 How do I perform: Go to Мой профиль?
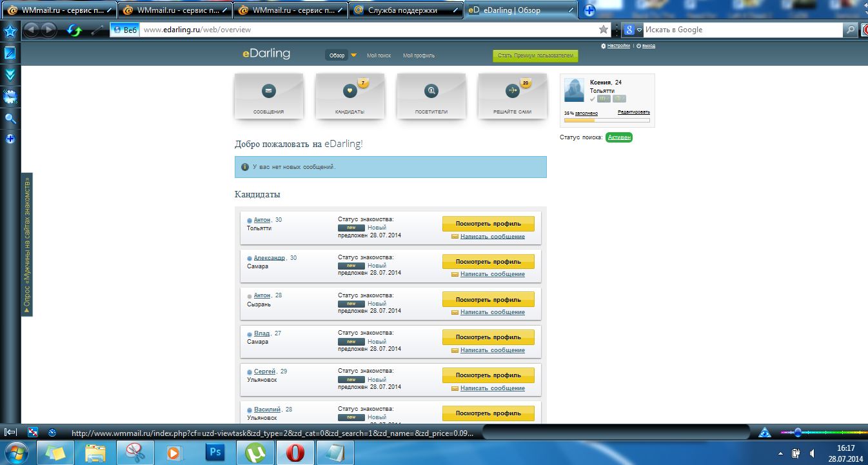419,55
